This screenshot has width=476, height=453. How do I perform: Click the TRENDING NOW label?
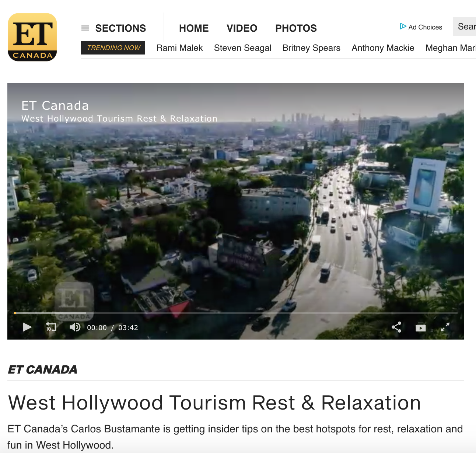point(113,48)
